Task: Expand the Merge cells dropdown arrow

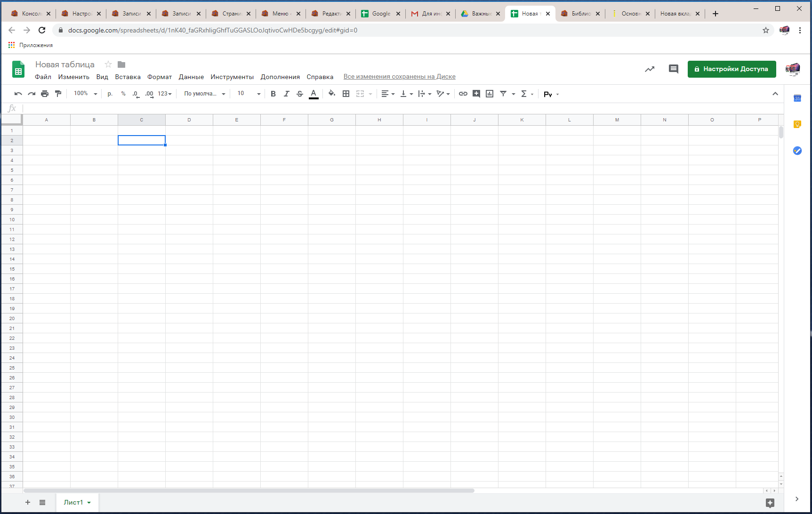Action: pos(370,94)
